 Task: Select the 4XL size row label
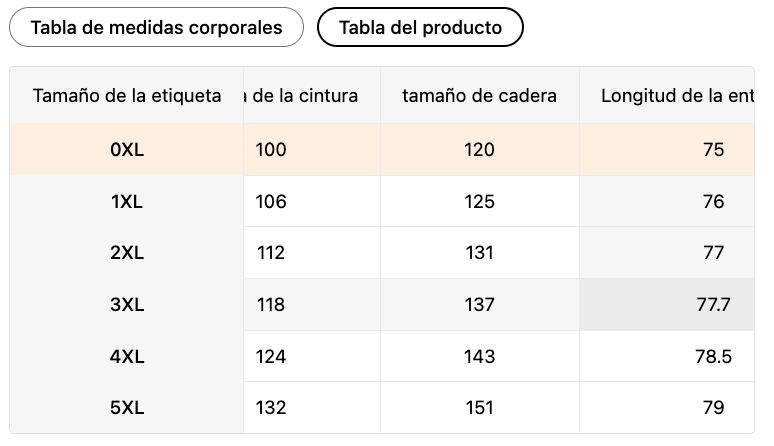point(127,356)
